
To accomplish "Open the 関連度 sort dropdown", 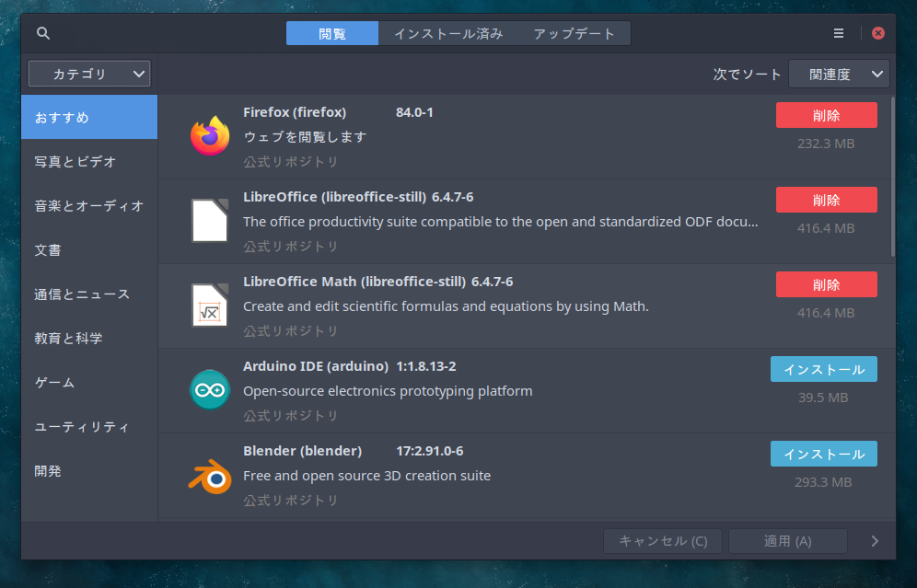I will (x=839, y=75).
